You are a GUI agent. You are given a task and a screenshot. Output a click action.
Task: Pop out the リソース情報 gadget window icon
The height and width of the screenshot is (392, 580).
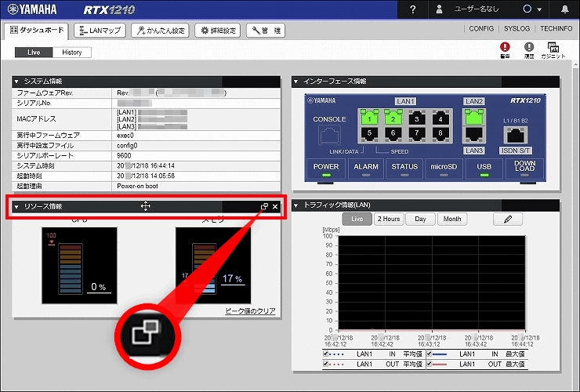point(264,206)
